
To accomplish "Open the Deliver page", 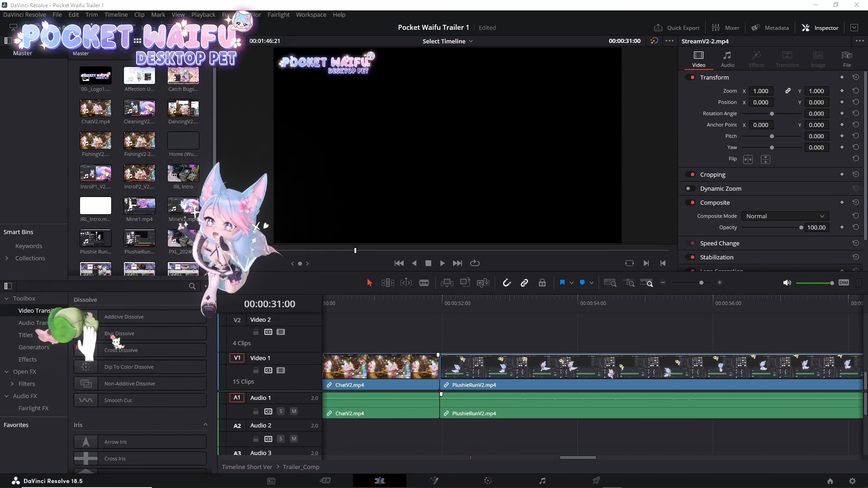I will (x=596, y=480).
